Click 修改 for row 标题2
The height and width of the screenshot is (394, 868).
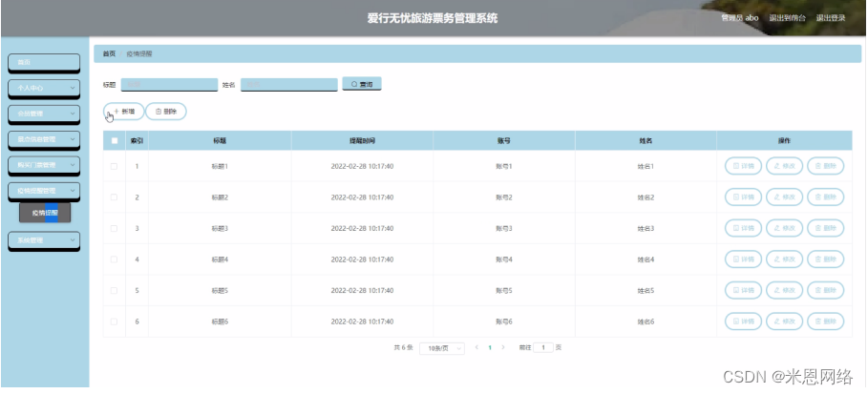click(x=784, y=197)
